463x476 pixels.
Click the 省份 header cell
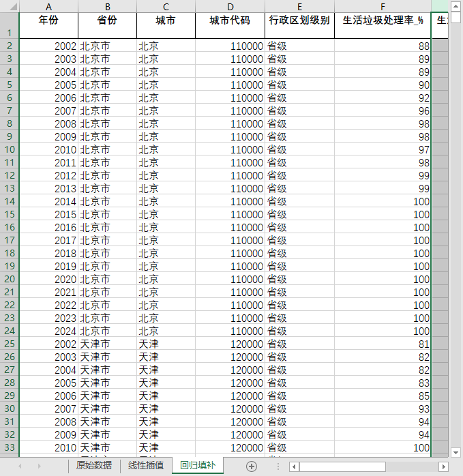[107, 25]
